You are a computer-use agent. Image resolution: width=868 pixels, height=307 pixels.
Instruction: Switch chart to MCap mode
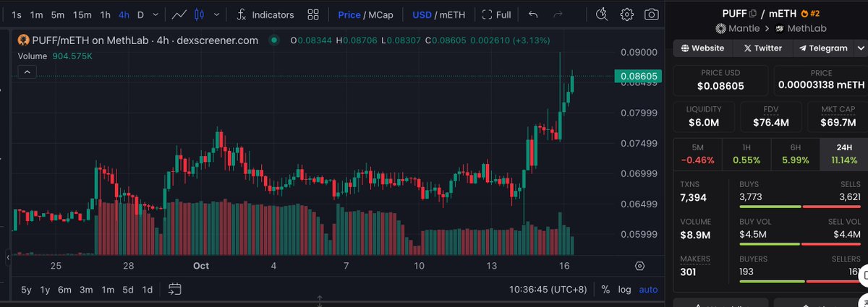pyautogui.click(x=382, y=14)
